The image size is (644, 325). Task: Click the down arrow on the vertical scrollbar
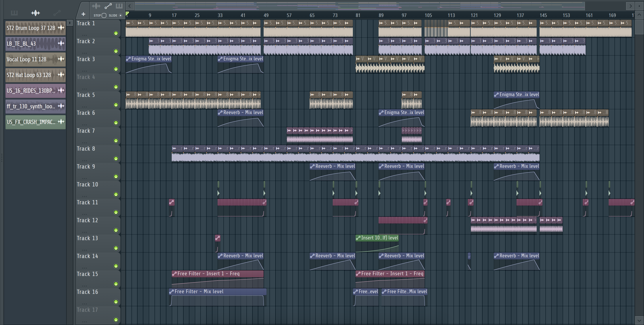pos(639,320)
